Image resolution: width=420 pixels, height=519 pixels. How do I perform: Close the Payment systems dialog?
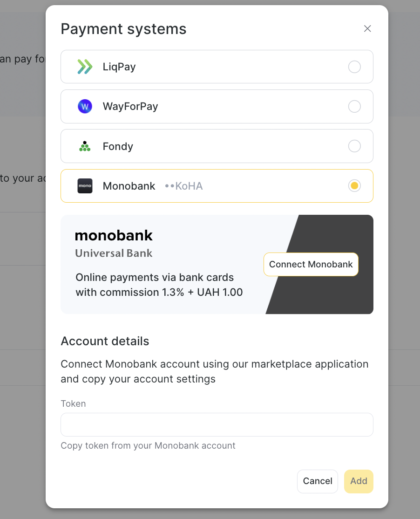click(367, 29)
